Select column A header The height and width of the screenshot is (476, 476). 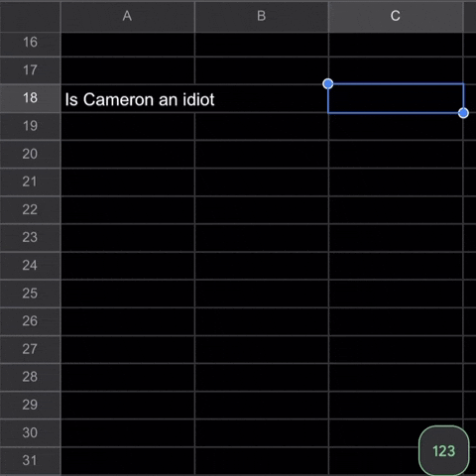coord(128,16)
